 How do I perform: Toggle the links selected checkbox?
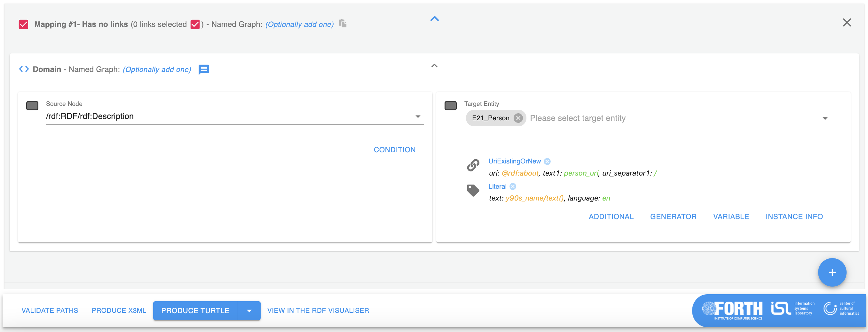point(195,25)
